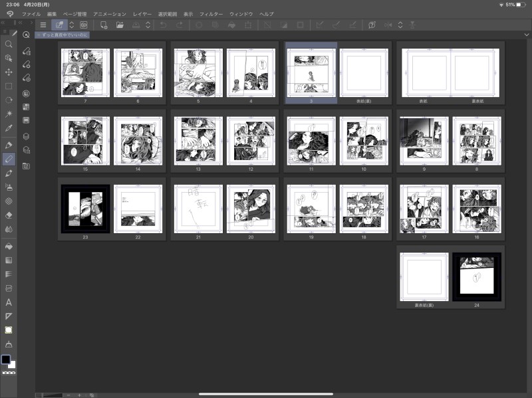
Task: Select page 21 sketch thumbnail
Action: tap(198, 209)
